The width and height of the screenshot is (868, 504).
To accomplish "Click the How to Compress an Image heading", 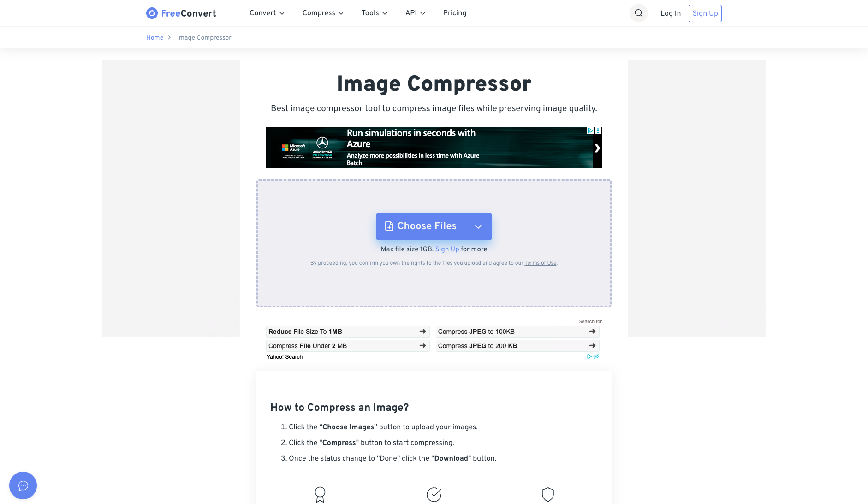I will tap(339, 408).
